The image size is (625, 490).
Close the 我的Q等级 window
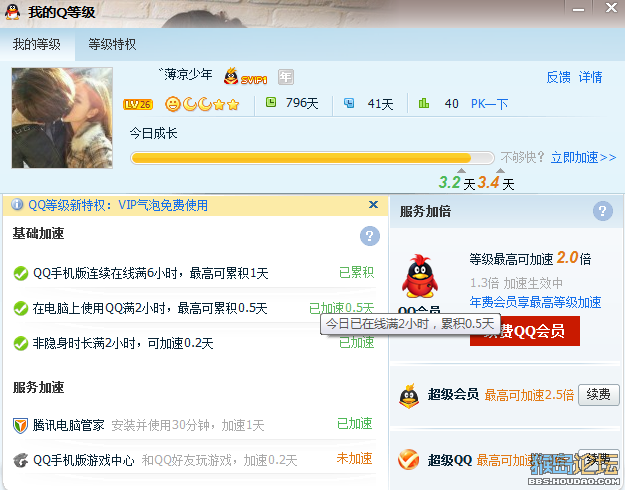click(611, 8)
